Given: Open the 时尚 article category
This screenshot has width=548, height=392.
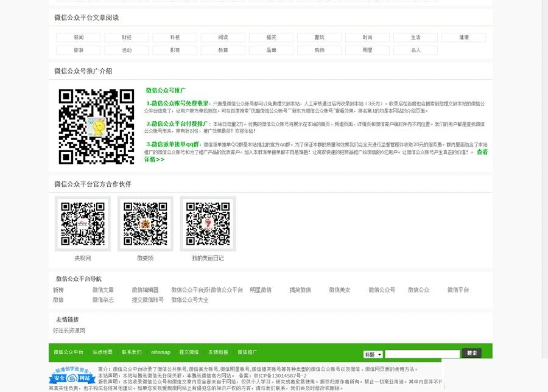Looking at the screenshot, I should point(367,37).
